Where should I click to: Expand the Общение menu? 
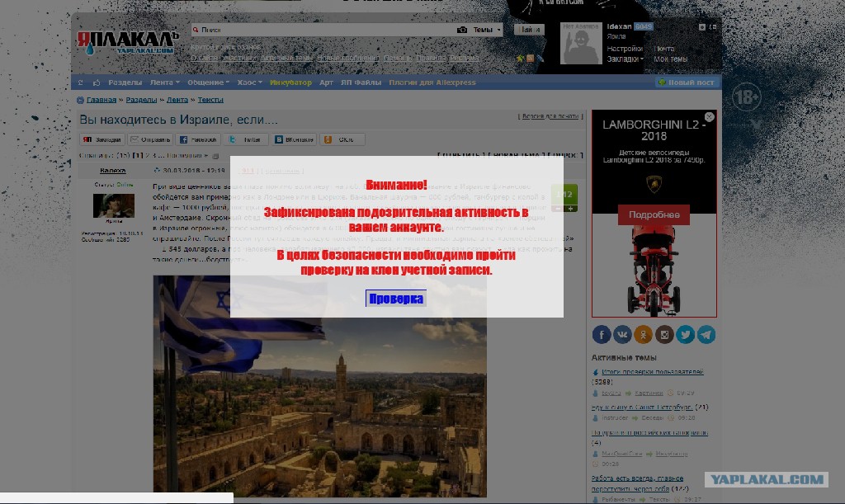pos(208,82)
